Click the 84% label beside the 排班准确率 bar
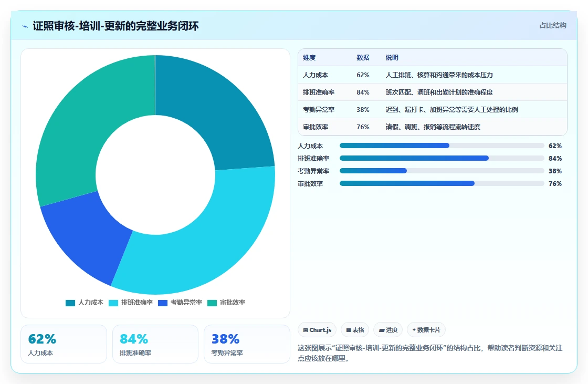 [555, 159]
